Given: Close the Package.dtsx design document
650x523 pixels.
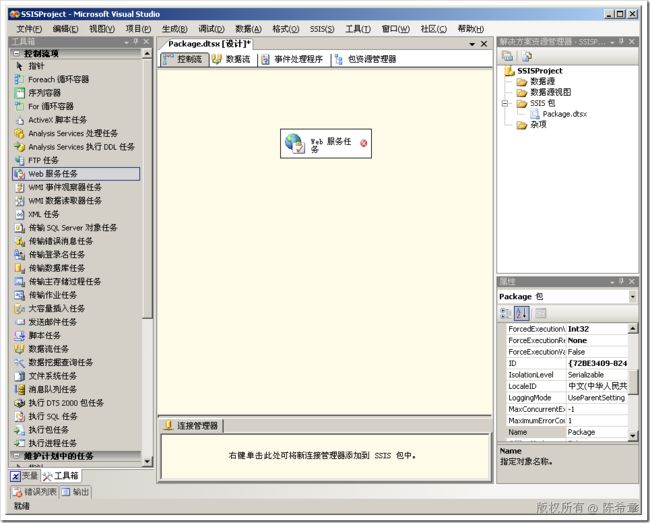Looking at the screenshot, I should tap(484, 44).
